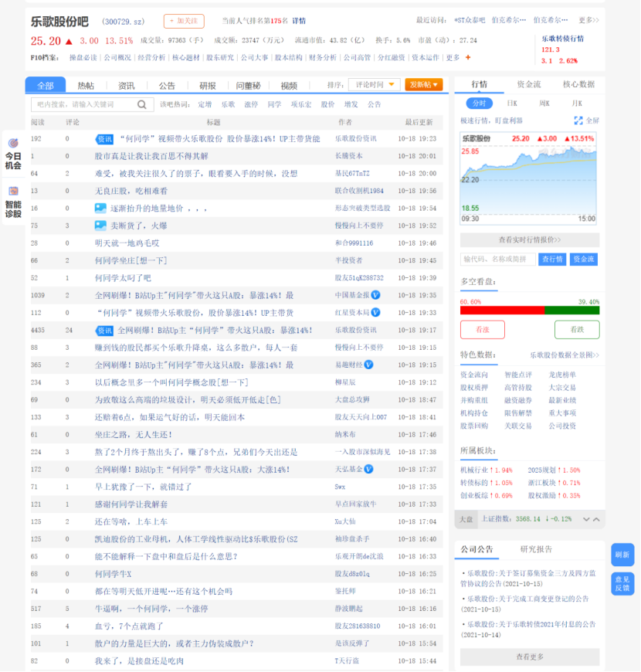Click 查看更多 announcements button
The height and width of the screenshot is (672, 641).
(530, 657)
